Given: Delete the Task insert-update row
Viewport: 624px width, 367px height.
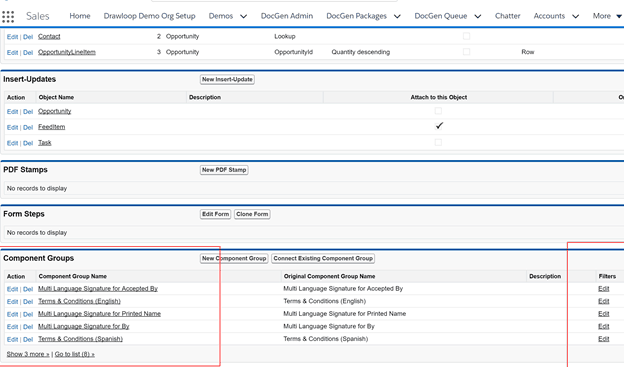Looking at the screenshot, I should pos(28,143).
